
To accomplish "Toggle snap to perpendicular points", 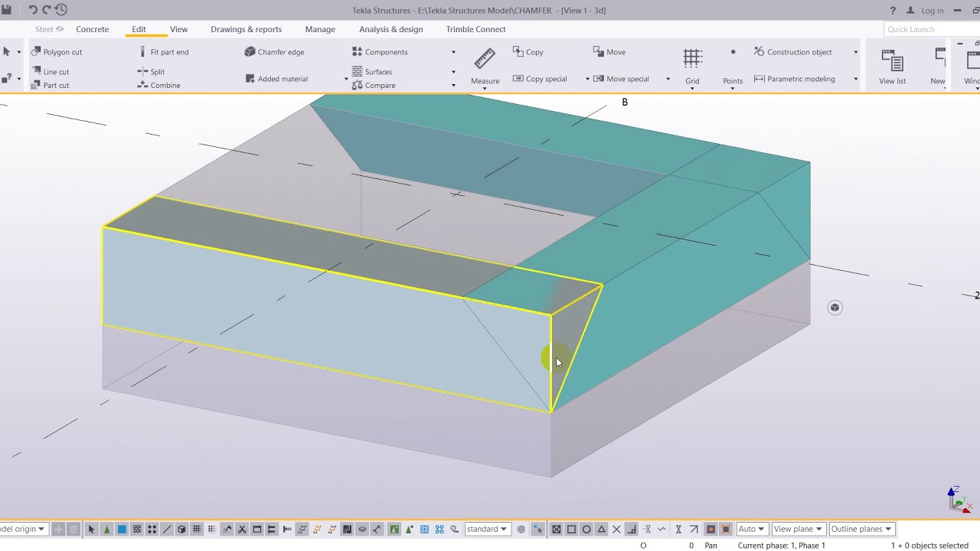I will [x=632, y=529].
